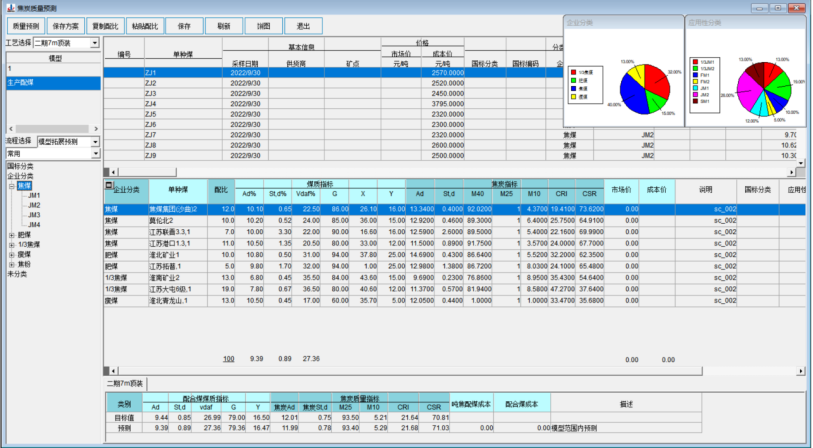Click the 刷新 button
Image resolution: width=813 pixels, height=448 pixels.
click(224, 26)
